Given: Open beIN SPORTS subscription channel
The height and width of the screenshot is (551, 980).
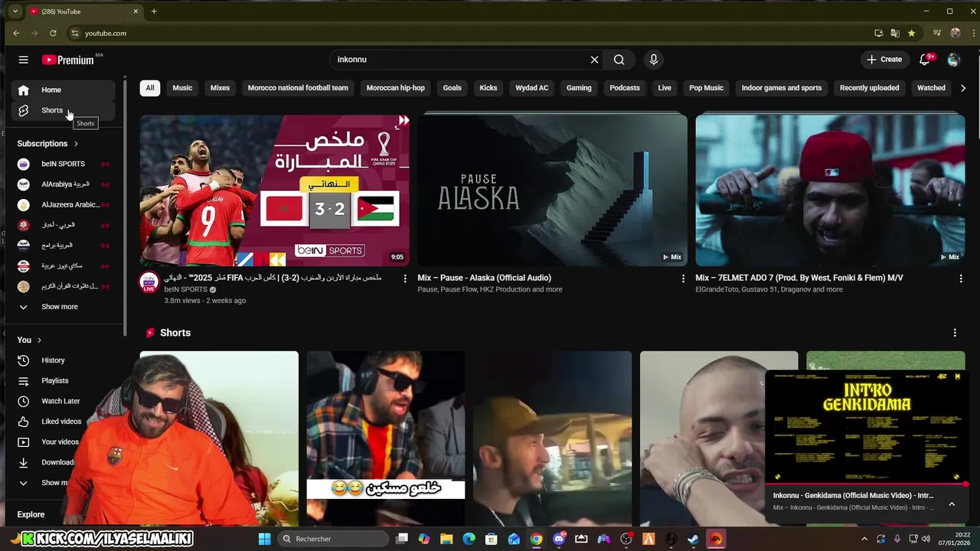Looking at the screenshot, I should [63, 164].
